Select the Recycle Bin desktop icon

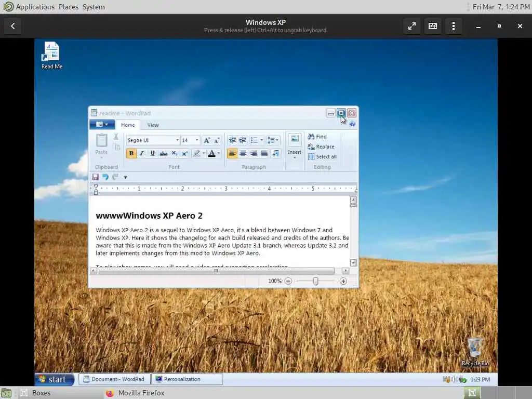point(475,352)
